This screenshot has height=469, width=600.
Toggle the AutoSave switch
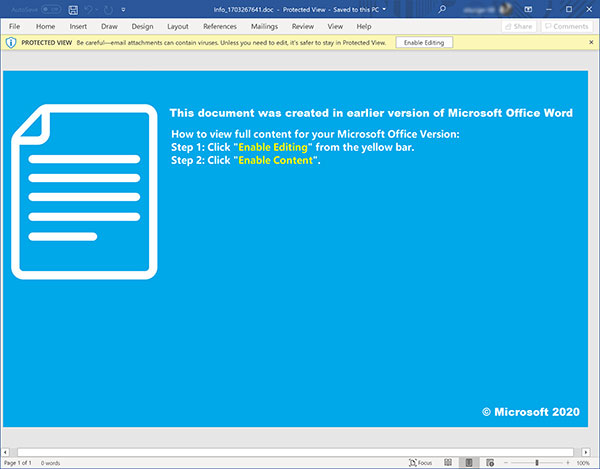[51, 9]
